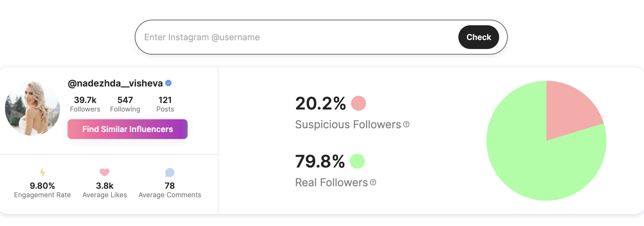
Task: Open the Real Followers help question icon
Action: pos(373,182)
